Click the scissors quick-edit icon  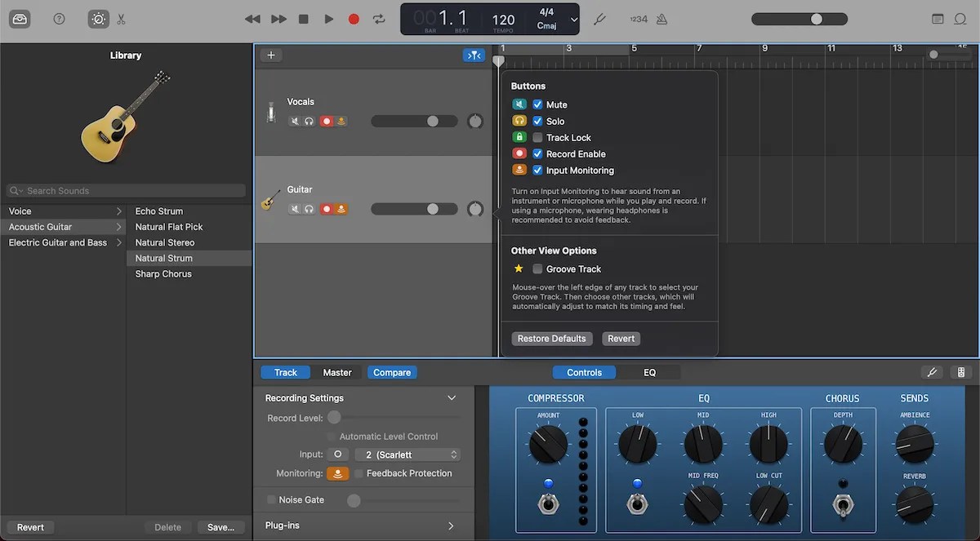pyautogui.click(x=121, y=19)
